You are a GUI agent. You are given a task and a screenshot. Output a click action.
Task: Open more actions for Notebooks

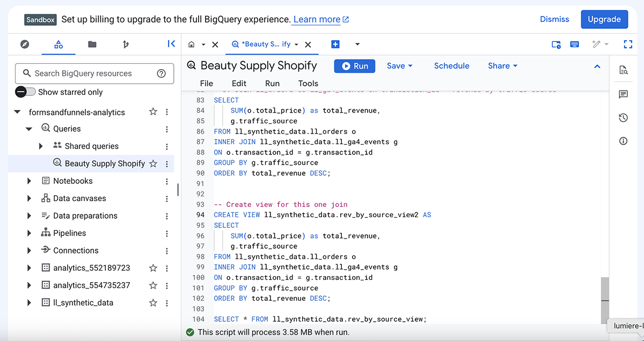(167, 181)
